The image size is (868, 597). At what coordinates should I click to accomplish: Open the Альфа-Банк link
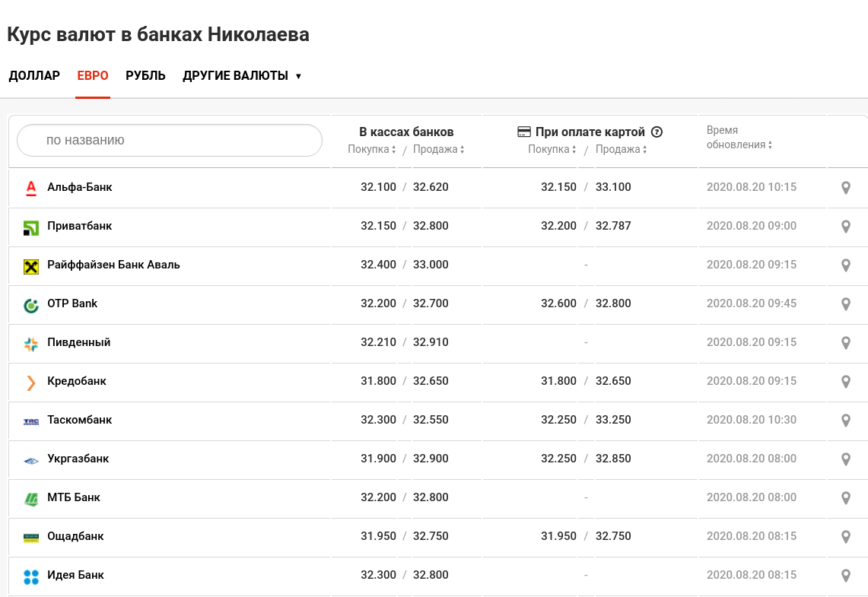[80, 187]
